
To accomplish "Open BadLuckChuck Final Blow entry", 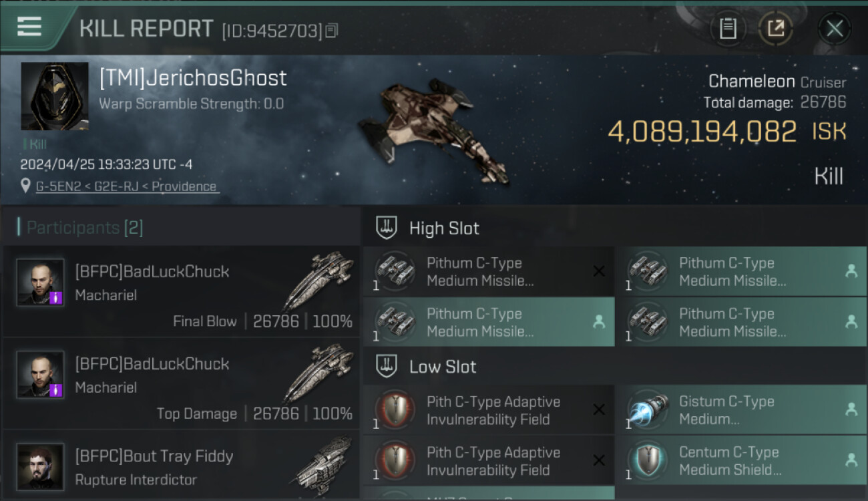I will click(x=182, y=291).
